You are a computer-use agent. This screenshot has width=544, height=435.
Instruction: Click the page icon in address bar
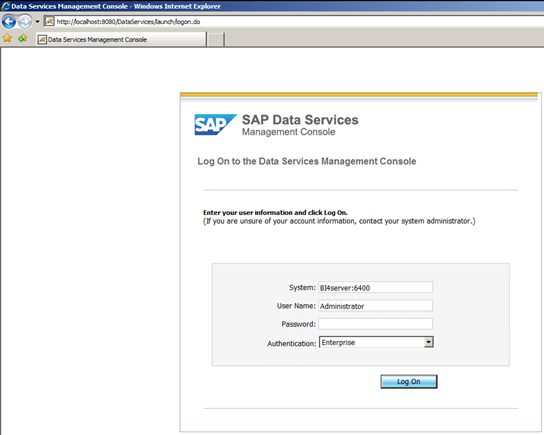coord(50,22)
